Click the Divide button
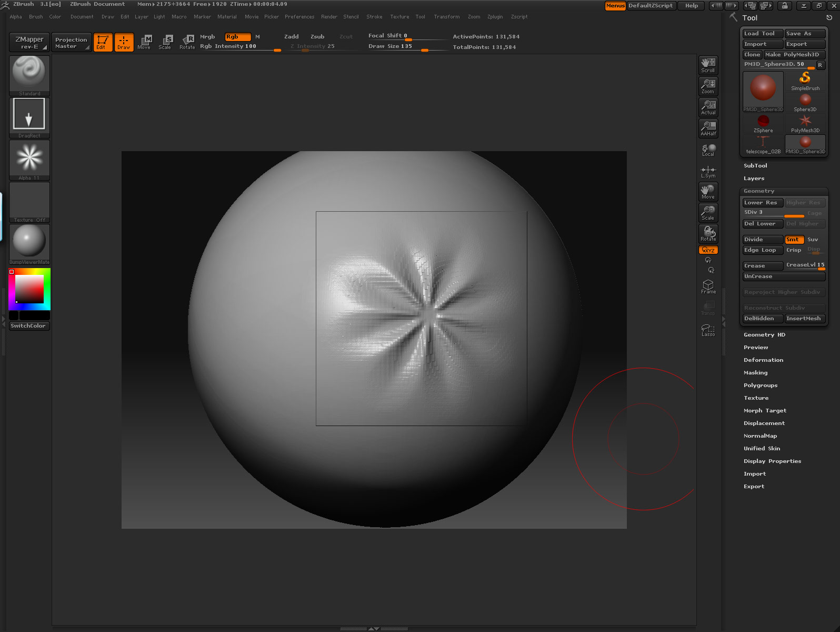Image resolution: width=840 pixels, height=632 pixels. click(762, 240)
